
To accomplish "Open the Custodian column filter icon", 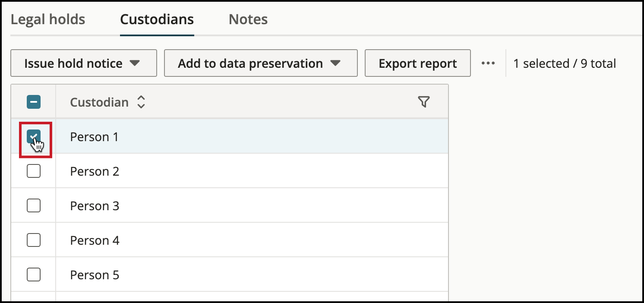I will 424,102.
